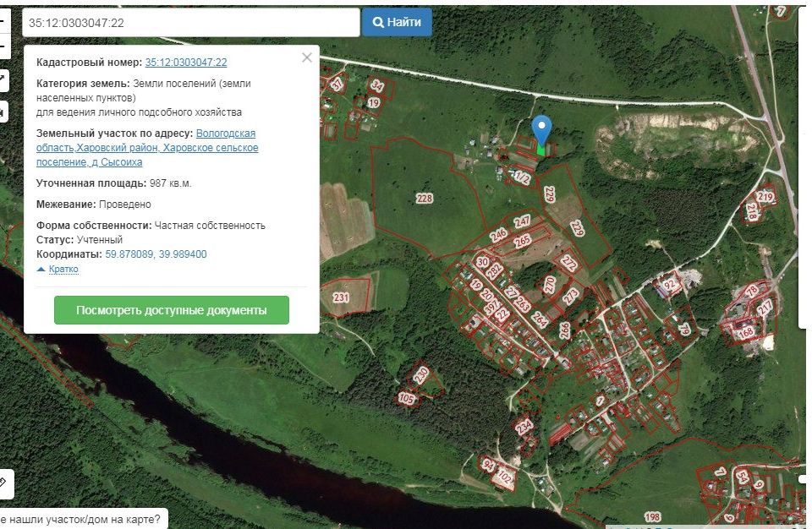The height and width of the screenshot is (529, 812).
Task: Select parcel 105 near the river
Action: (407, 397)
